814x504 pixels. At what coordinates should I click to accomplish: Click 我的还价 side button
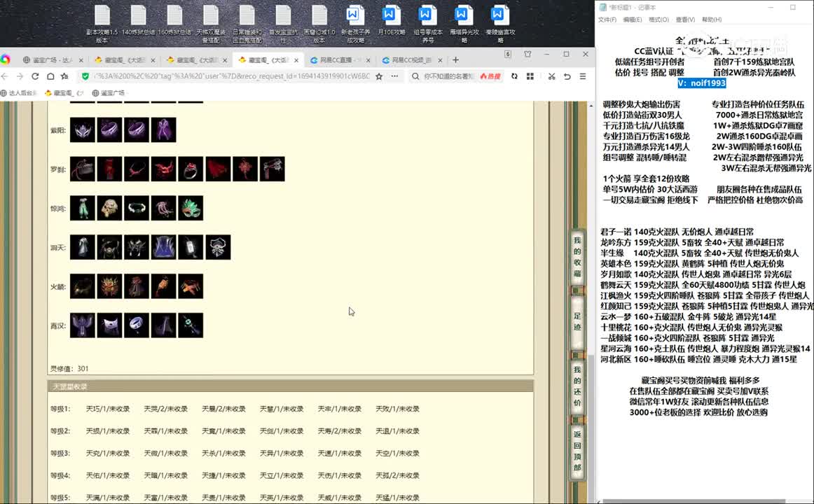coord(577,386)
